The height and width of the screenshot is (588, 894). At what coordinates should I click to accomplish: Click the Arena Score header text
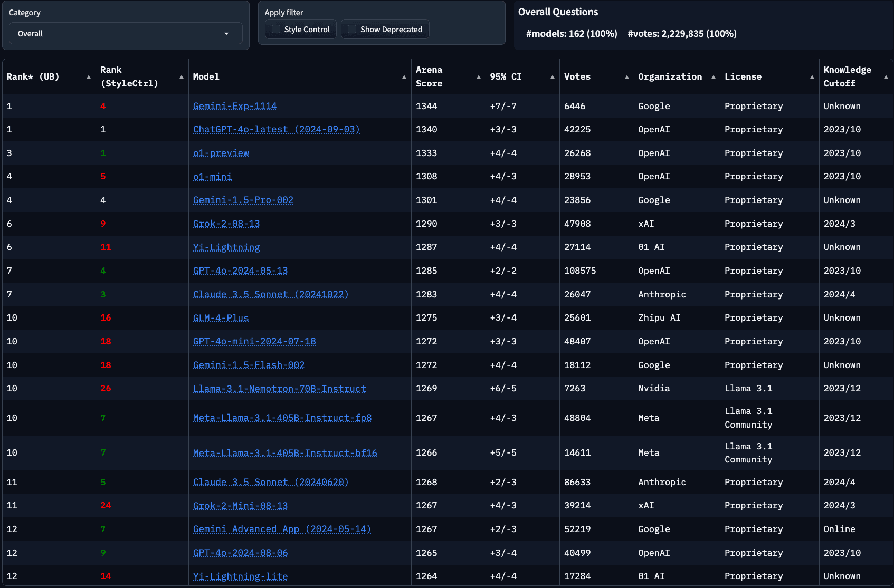[429, 76]
